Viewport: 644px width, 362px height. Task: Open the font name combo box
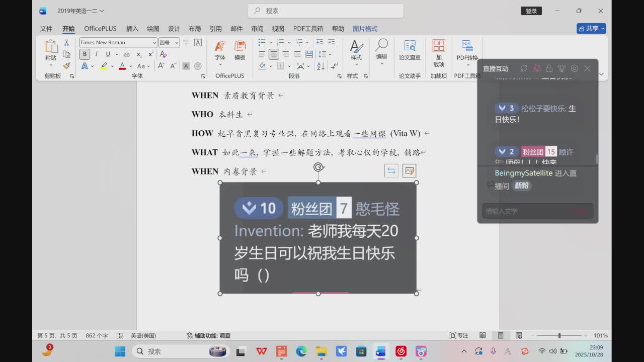(118, 43)
